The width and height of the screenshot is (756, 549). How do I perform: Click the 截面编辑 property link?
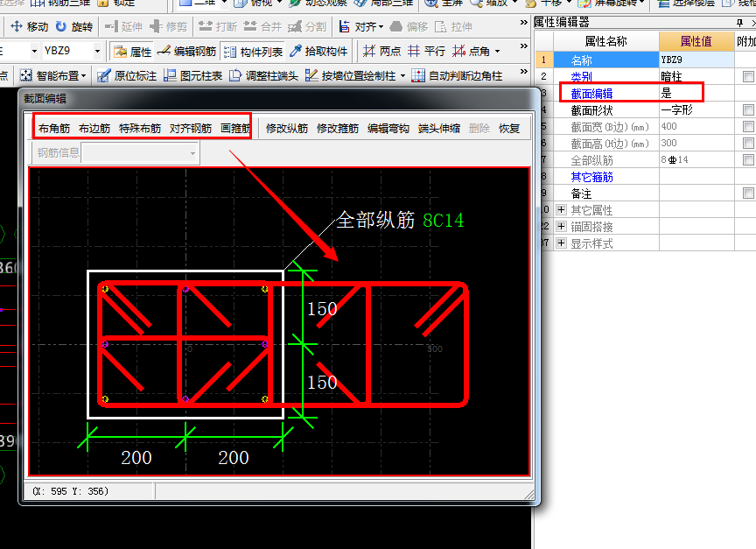[592, 94]
